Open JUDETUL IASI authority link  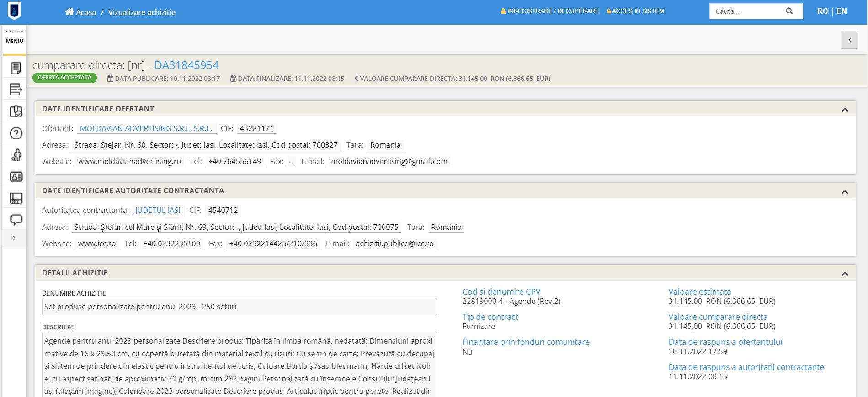click(158, 210)
